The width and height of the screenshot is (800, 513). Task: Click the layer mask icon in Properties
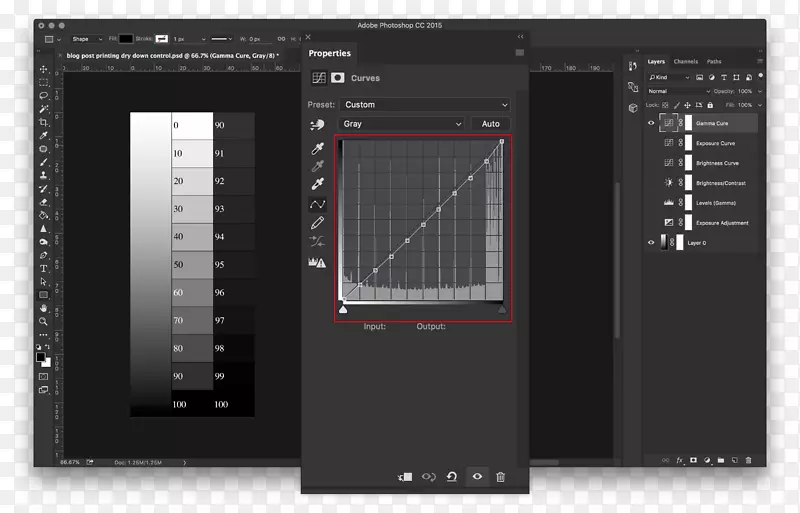tap(338, 78)
